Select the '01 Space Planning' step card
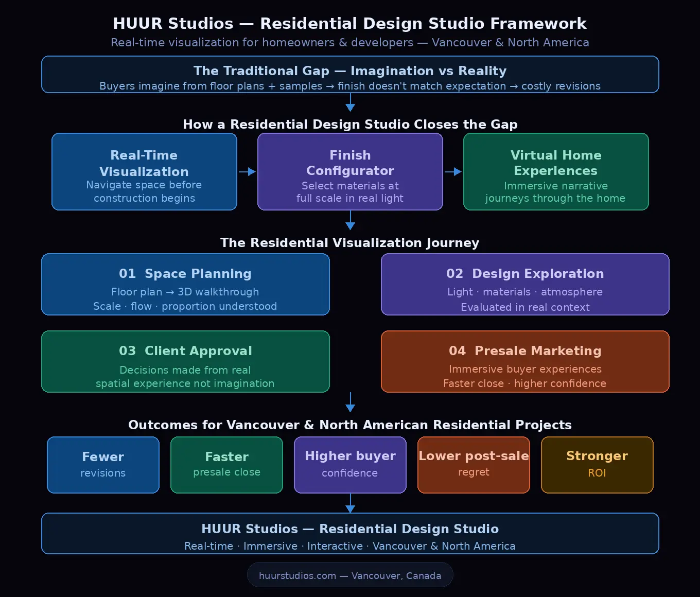700x597 pixels. pyautogui.click(x=185, y=284)
